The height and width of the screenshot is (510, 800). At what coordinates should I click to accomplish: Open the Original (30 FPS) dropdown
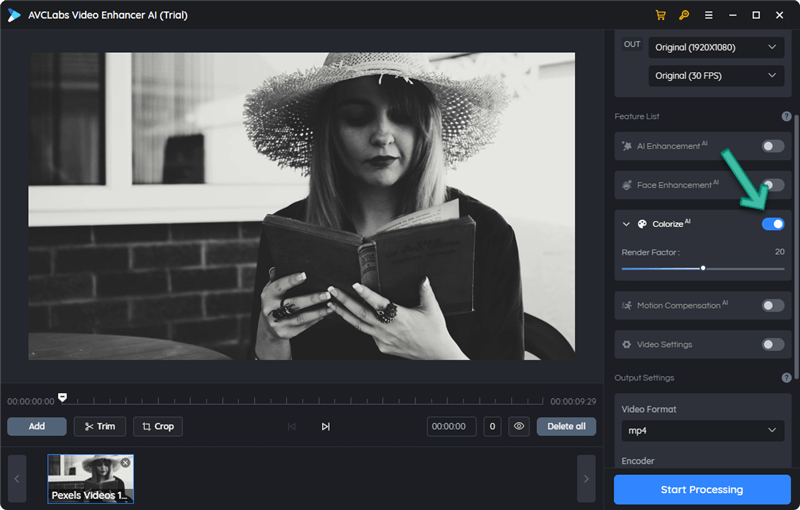tap(716, 76)
